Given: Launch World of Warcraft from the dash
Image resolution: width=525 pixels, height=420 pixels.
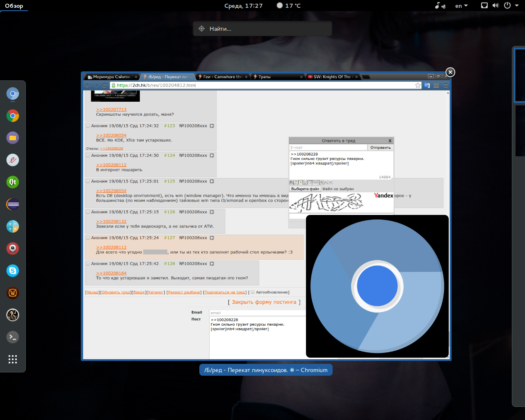Looking at the screenshot, I should [13, 293].
